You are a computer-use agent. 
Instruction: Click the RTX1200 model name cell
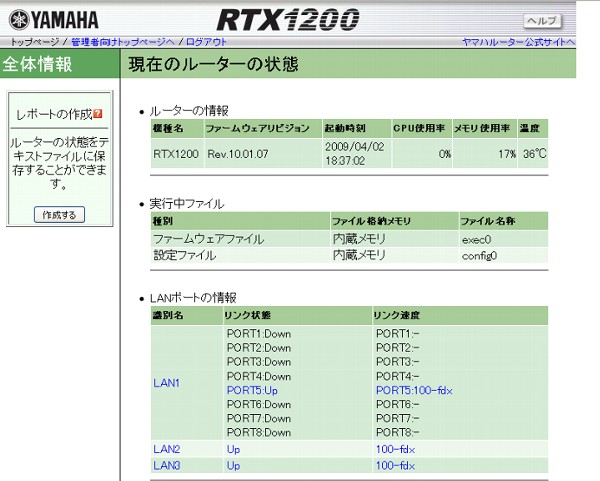coord(176,154)
